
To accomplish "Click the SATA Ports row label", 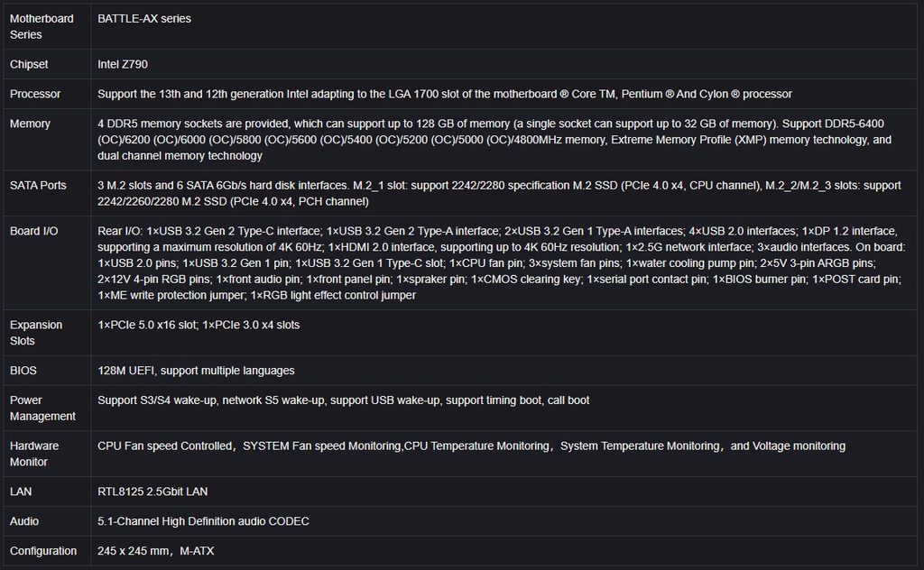I will pos(38,185).
